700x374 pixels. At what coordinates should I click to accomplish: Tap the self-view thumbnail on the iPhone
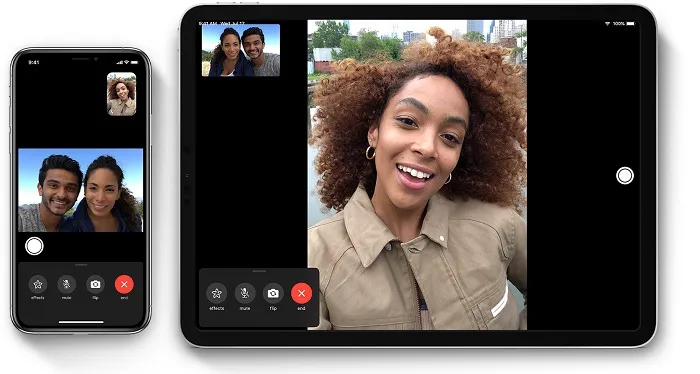point(121,94)
